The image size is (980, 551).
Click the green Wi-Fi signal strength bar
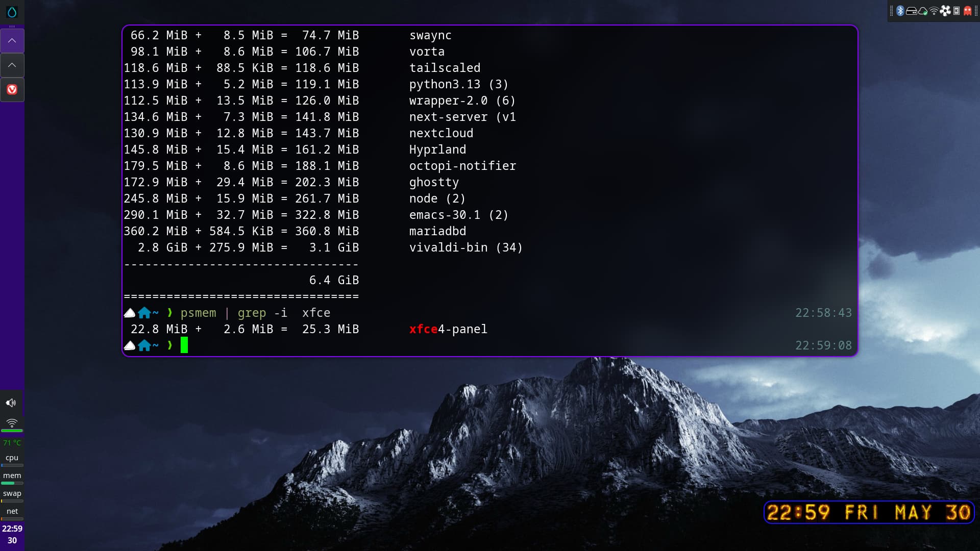(12, 431)
